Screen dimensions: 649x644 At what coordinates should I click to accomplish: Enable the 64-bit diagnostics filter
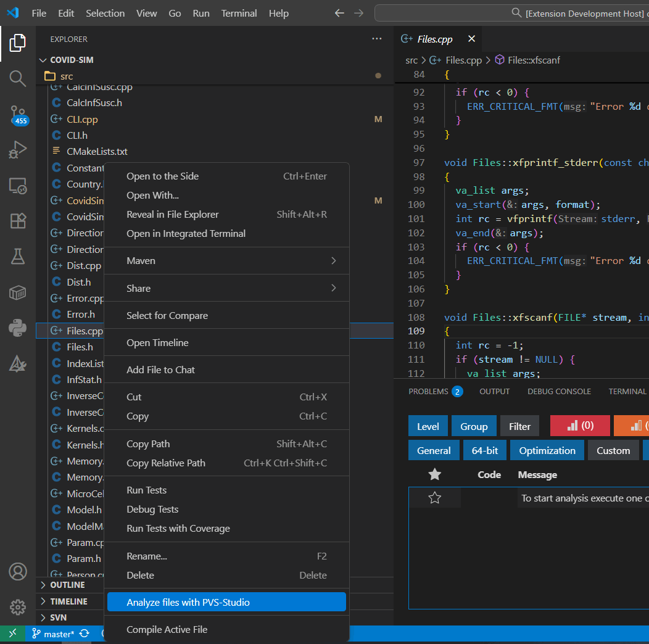[484, 450]
